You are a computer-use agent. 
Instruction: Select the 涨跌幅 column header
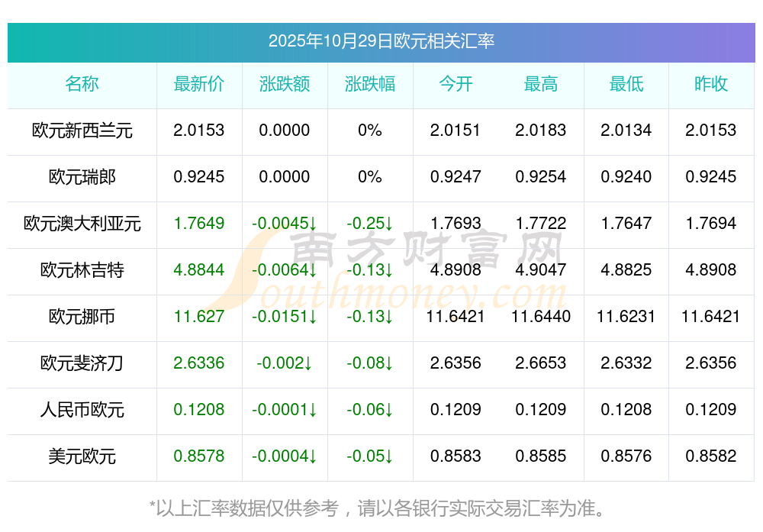pyautogui.click(x=369, y=84)
